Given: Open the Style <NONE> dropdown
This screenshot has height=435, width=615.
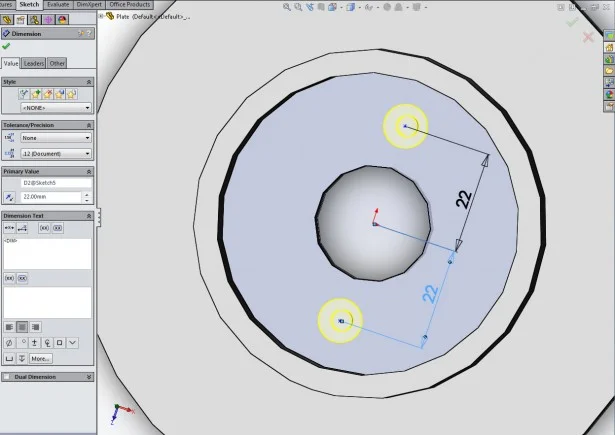Looking at the screenshot, I should (x=56, y=107).
